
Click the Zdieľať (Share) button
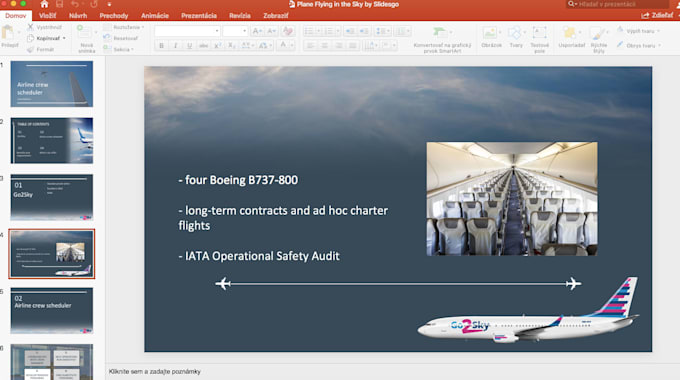pos(657,15)
